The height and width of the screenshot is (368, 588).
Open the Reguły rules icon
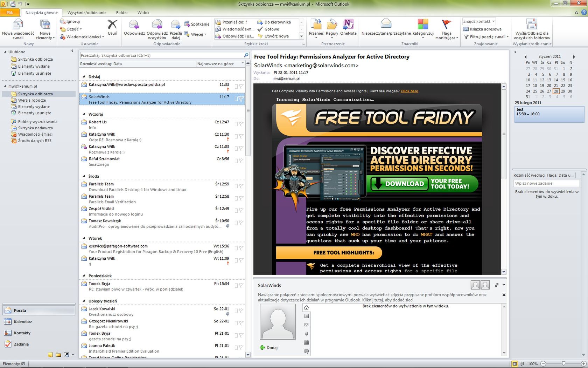click(x=332, y=24)
